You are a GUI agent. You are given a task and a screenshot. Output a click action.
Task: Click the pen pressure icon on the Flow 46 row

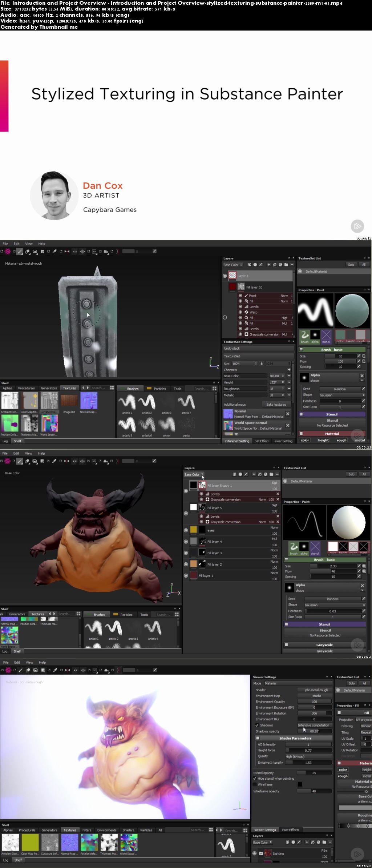[359, 571]
